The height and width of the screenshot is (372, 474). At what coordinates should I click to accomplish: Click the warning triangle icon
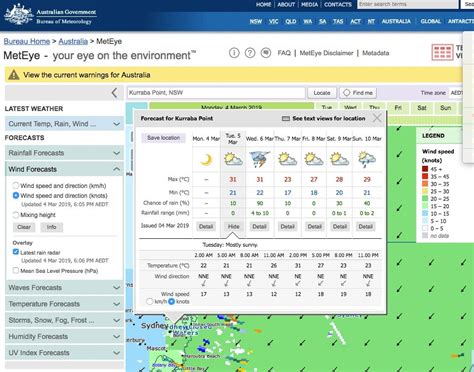point(14,75)
